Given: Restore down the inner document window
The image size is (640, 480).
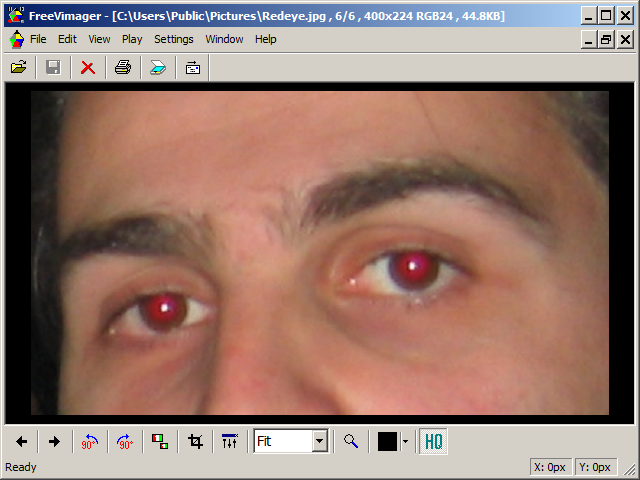Looking at the screenshot, I should (x=607, y=40).
